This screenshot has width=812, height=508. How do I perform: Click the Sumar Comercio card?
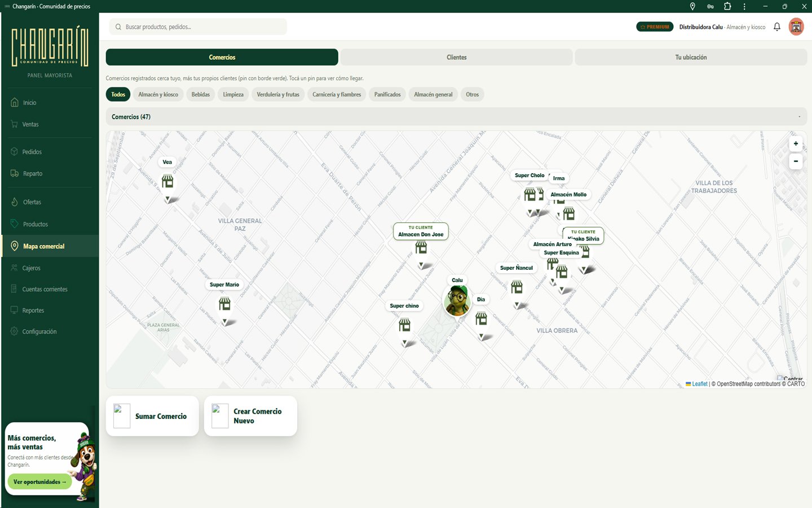tap(152, 416)
